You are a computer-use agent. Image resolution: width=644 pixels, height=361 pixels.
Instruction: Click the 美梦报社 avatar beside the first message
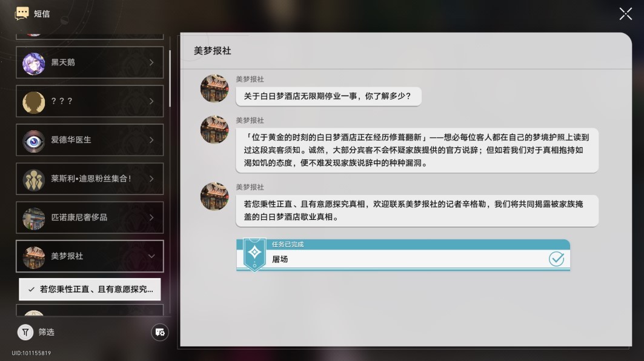point(214,88)
